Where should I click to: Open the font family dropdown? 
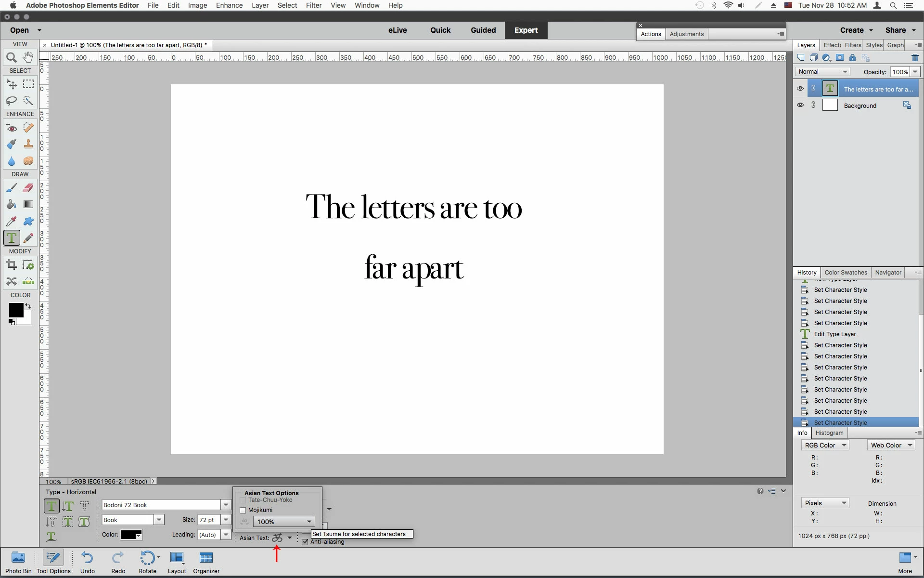pyautogui.click(x=226, y=505)
